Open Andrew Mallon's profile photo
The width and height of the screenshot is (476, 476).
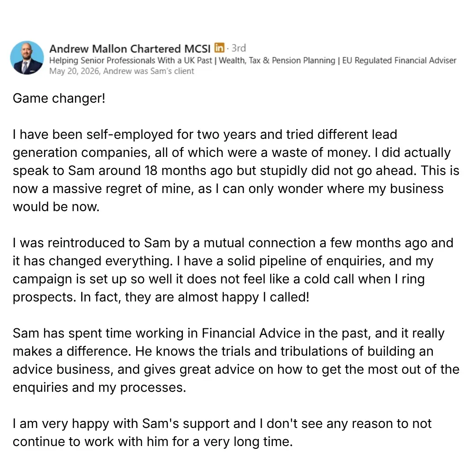[x=27, y=58]
